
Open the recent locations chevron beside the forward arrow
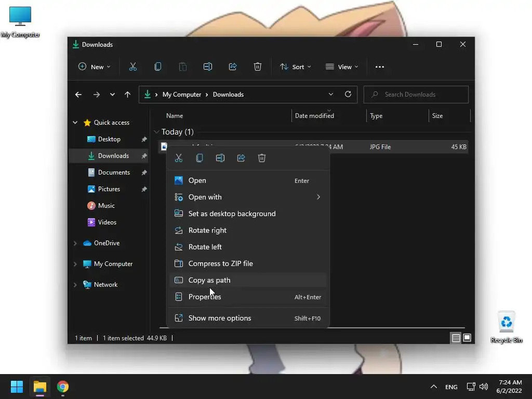tap(112, 95)
